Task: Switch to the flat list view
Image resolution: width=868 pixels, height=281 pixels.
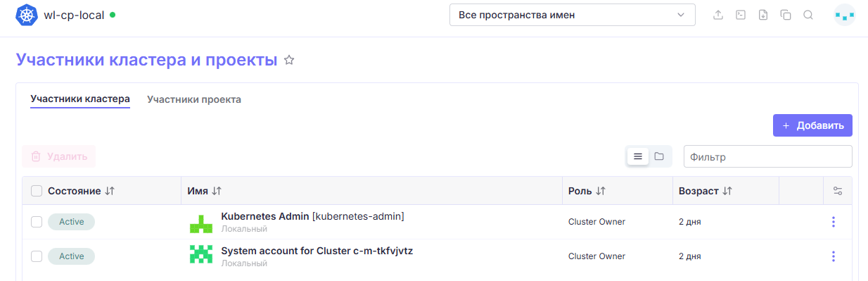Action: point(638,156)
